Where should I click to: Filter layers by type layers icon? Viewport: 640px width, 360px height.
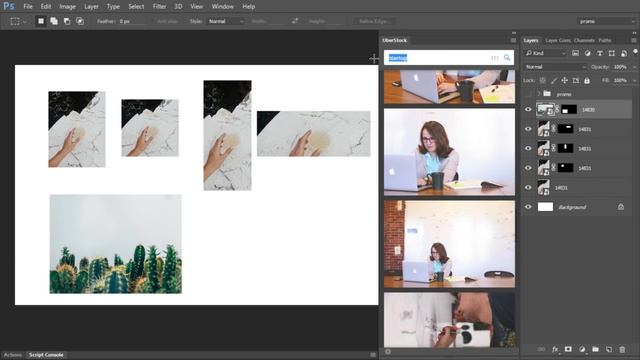tap(600, 53)
